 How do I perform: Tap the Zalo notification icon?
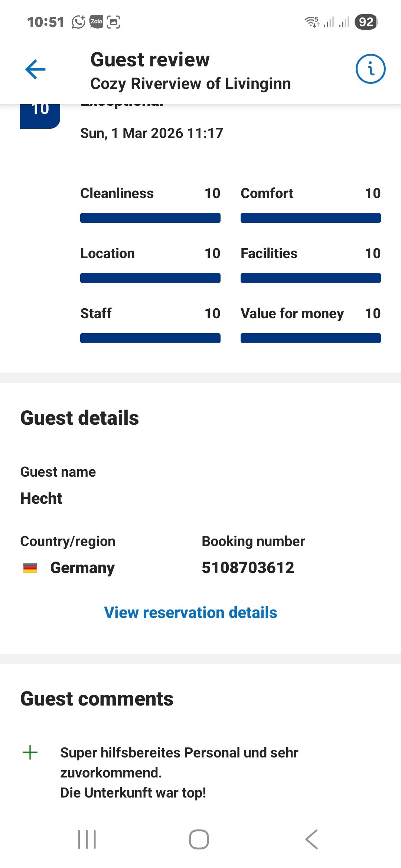point(97,22)
